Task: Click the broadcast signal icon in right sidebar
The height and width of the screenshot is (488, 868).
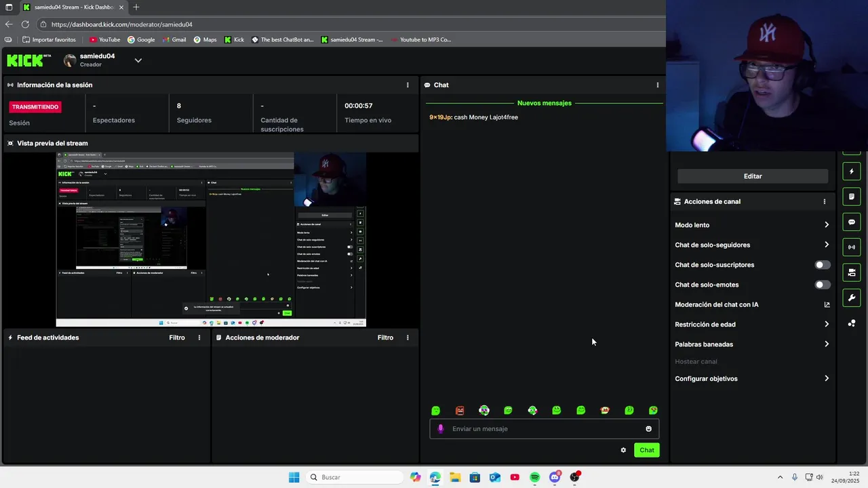Action: click(852, 247)
